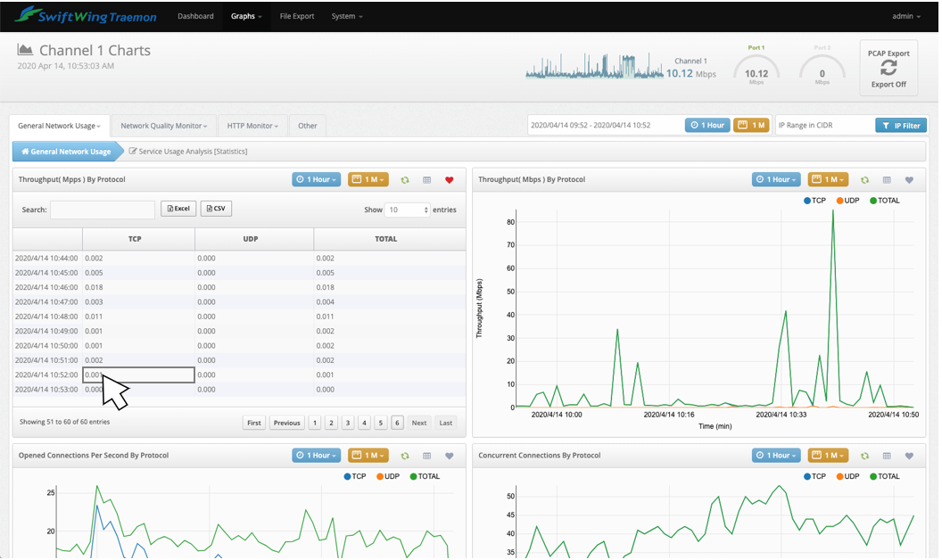Unfavorite Throughput Mpps panel red heart
The width and height of the screenshot is (942, 560).
450,180
